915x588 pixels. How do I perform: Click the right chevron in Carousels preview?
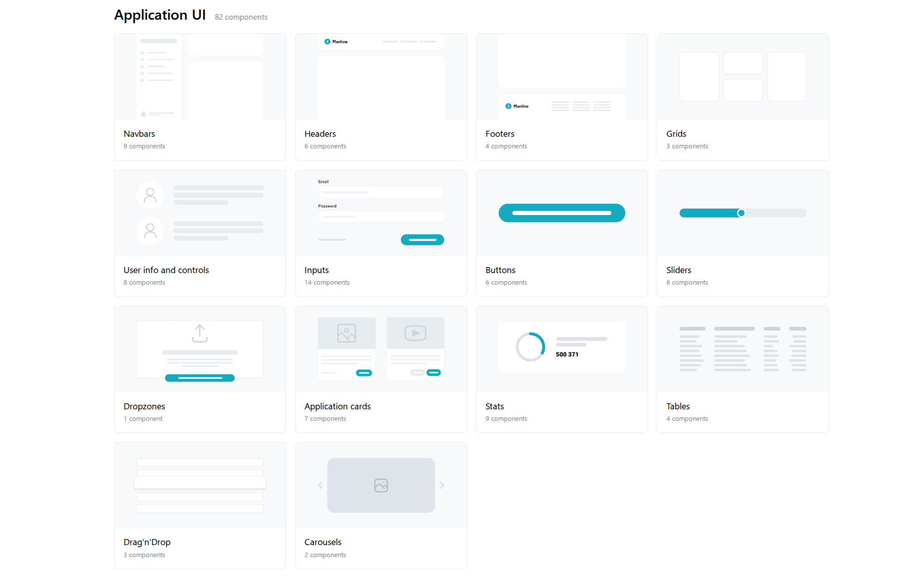tap(443, 485)
